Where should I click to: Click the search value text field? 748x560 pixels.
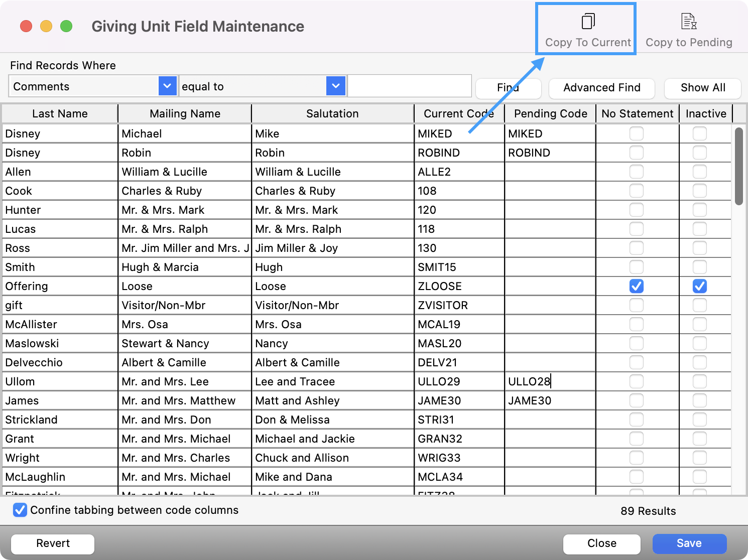click(x=409, y=86)
